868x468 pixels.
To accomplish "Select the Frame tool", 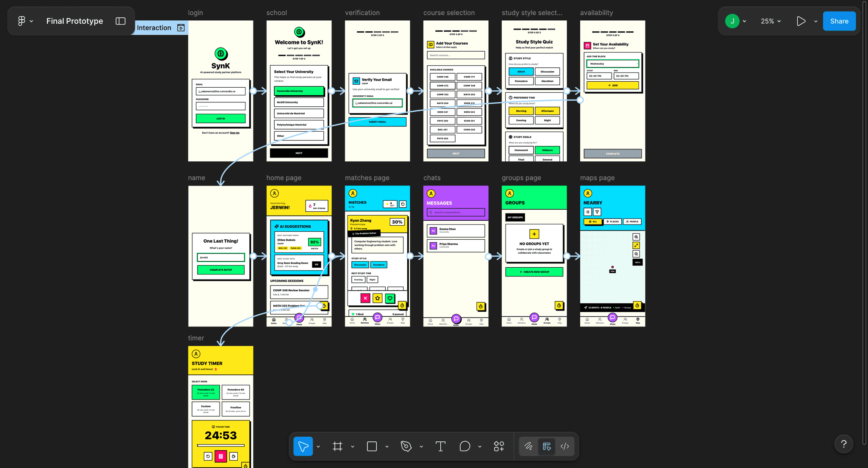I will click(337, 446).
